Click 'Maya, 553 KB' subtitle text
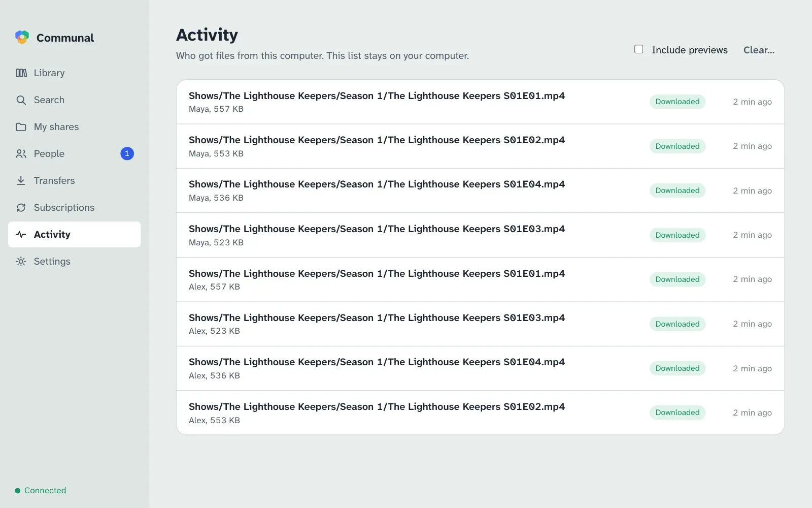 tap(216, 153)
